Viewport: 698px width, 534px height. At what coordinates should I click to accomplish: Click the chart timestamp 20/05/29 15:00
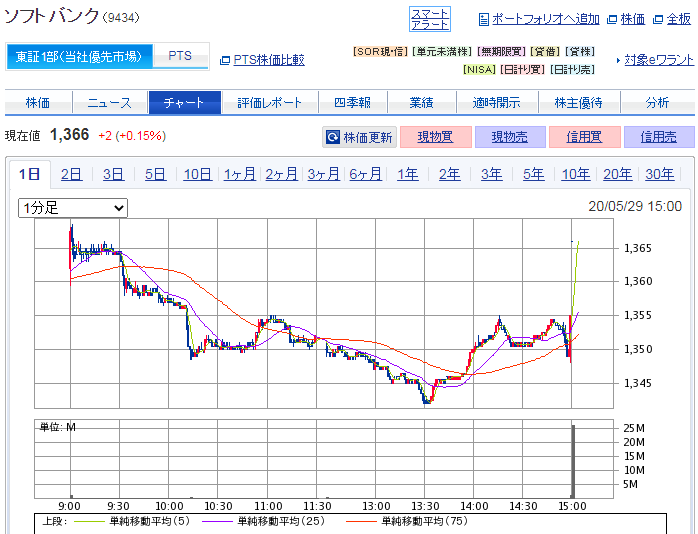click(635, 206)
